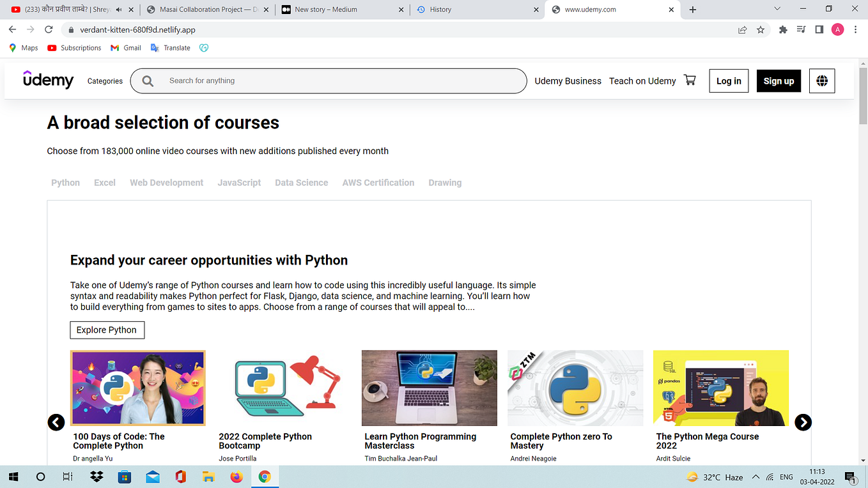Open Complete Python zero To Mastery thumbnail
The width and height of the screenshot is (868, 488).
[x=575, y=388]
